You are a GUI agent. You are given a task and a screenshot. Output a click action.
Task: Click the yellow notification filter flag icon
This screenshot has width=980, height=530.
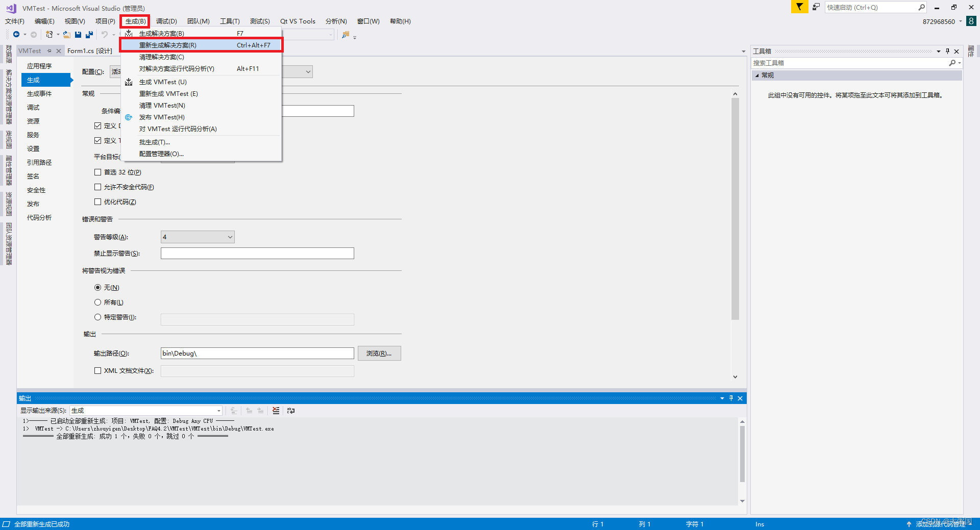[799, 7]
